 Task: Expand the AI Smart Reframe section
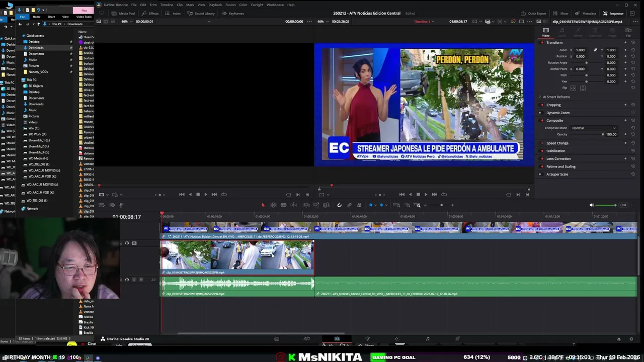[539, 97]
